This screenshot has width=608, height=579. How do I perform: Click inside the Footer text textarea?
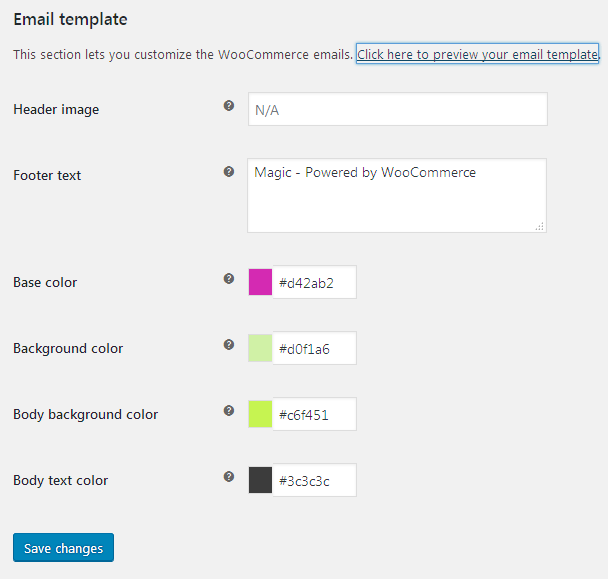397,195
